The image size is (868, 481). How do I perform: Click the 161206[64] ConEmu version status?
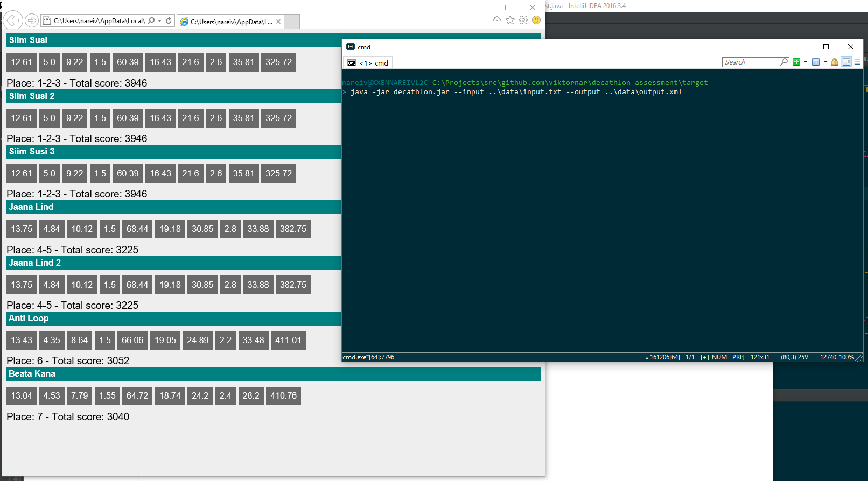coord(662,357)
